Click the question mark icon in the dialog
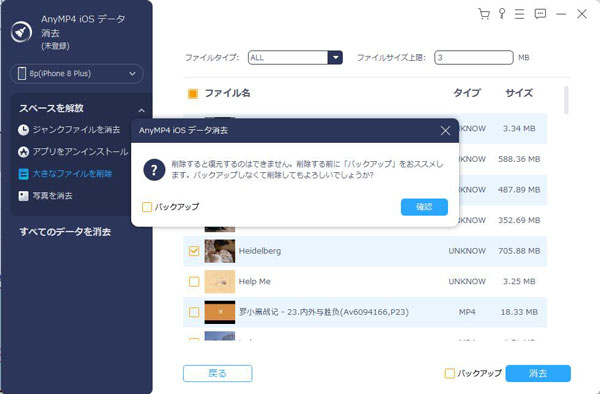The width and height of the screenshot is (600, 394). pyautogui.click(x=154, y=170)
